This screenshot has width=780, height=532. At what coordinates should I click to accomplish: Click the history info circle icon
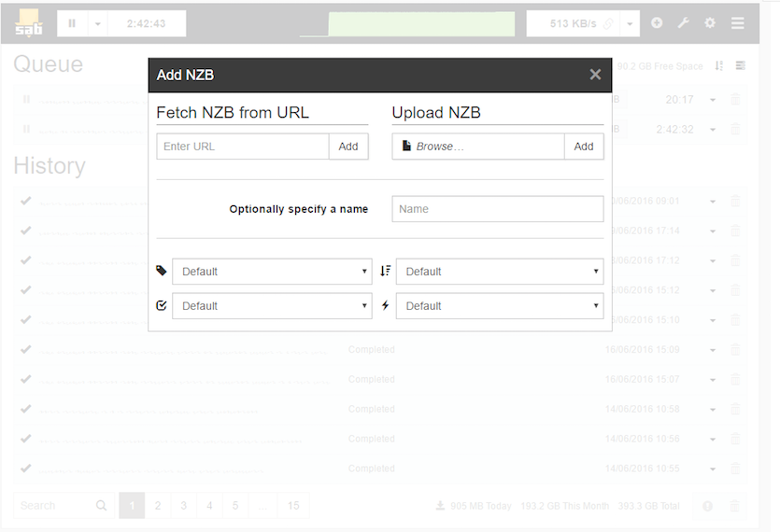point(707,506)
